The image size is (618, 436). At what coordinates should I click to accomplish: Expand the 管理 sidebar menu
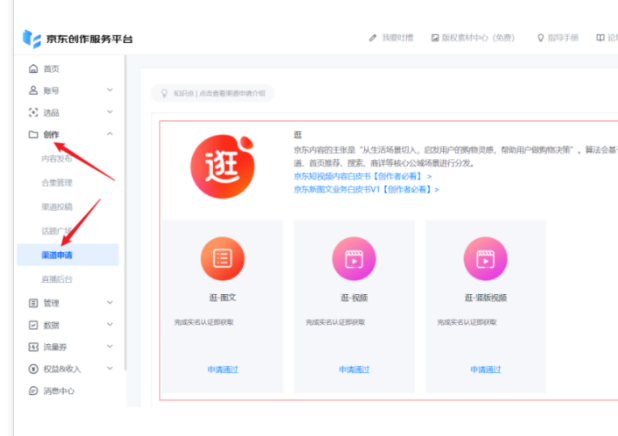coord(68,303)
